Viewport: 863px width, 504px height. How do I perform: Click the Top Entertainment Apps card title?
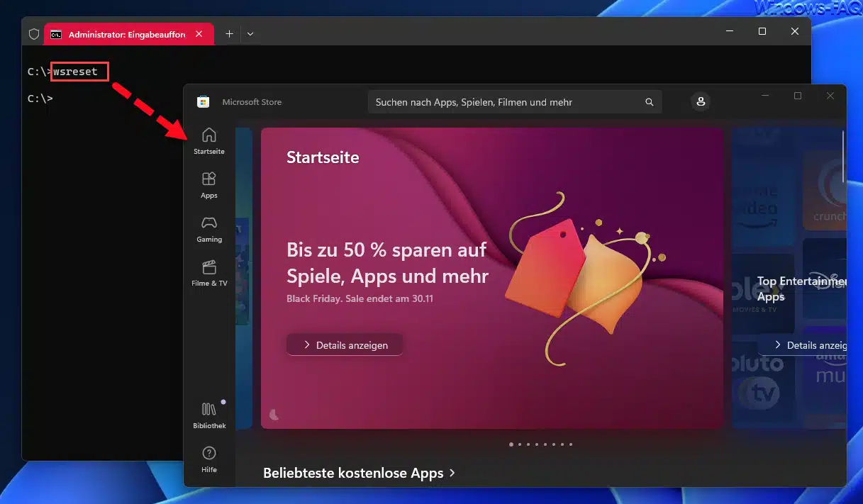tap(801, 289)
